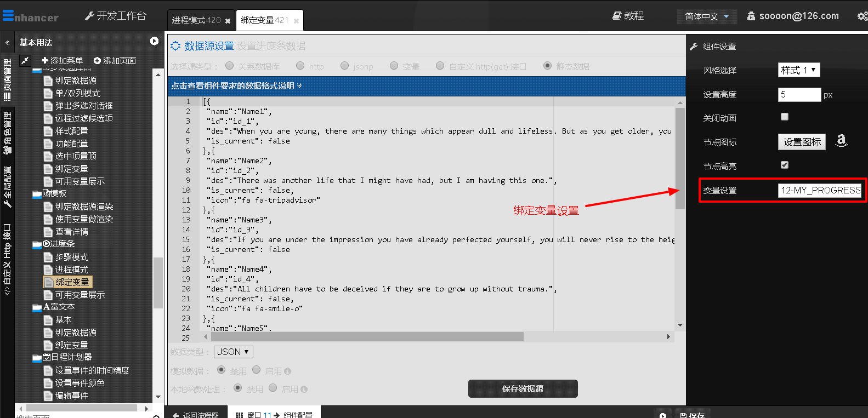
Task: Open the JSON data type dropdown
Action: [x=233, y=352]
